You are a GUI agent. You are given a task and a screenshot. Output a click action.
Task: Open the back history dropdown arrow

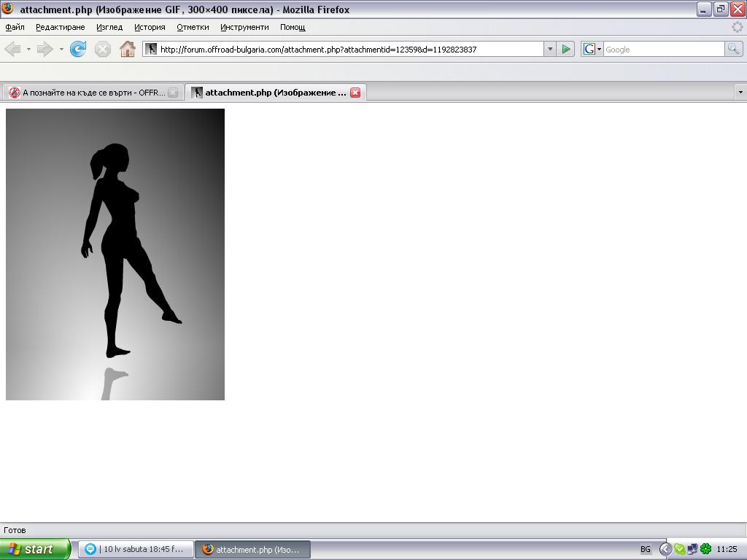click(28, 49)
